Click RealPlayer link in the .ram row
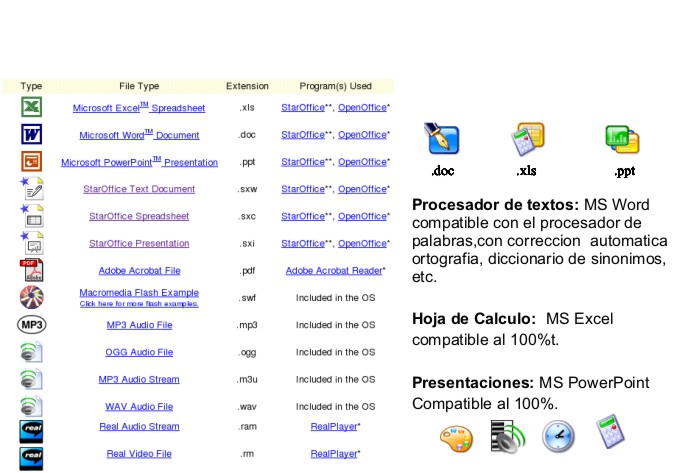This screenshot has height=473, width=675. [x=334, y=427]
